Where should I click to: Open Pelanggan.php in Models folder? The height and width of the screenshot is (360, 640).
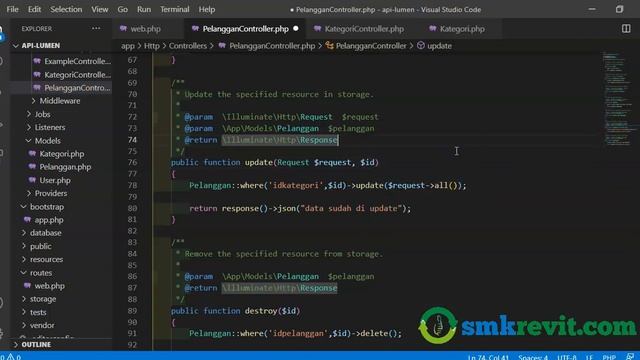(65, 167)
